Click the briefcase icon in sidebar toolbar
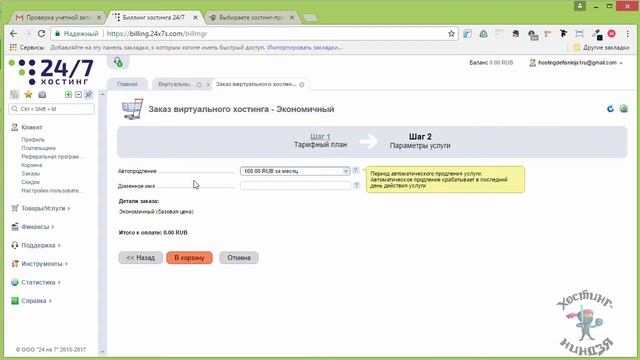This screenshot has width=640, height=360. coord(42,95)
